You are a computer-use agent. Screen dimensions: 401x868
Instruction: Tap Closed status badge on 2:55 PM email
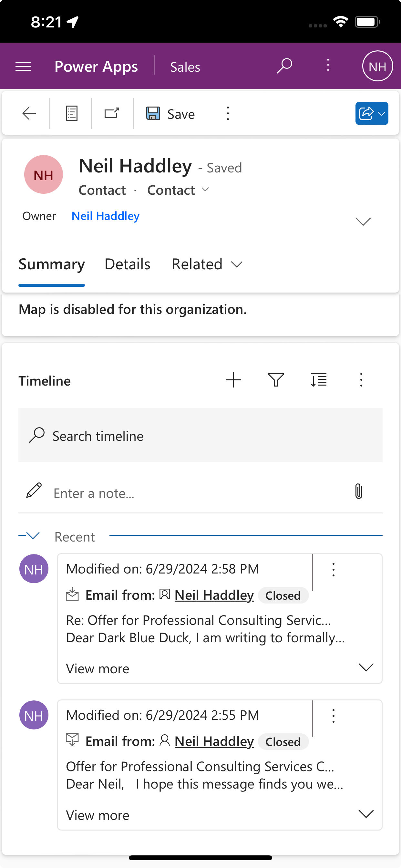(x=283, y=742)
